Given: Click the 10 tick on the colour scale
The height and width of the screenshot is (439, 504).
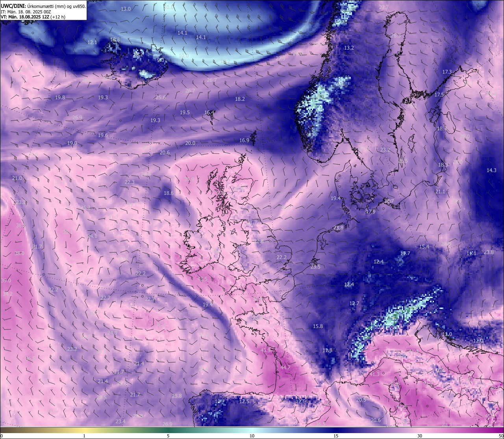Looking at the screenshot, I should click(252, 436).
